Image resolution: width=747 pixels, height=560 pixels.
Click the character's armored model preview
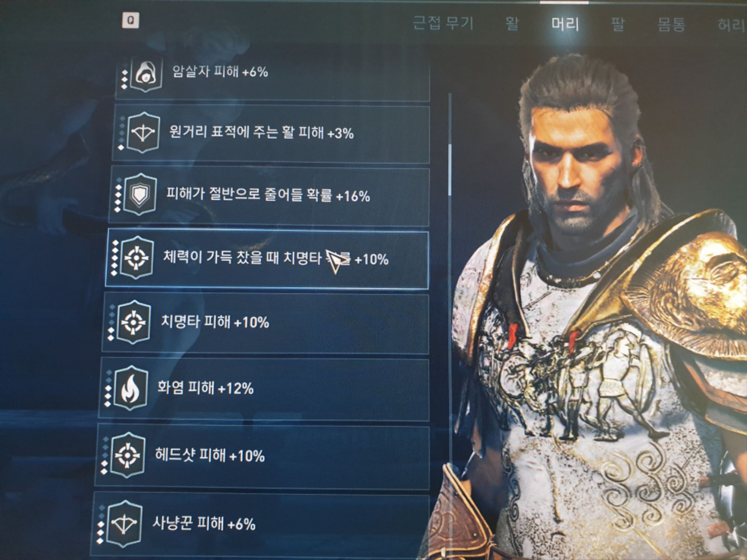pos(598,310)
